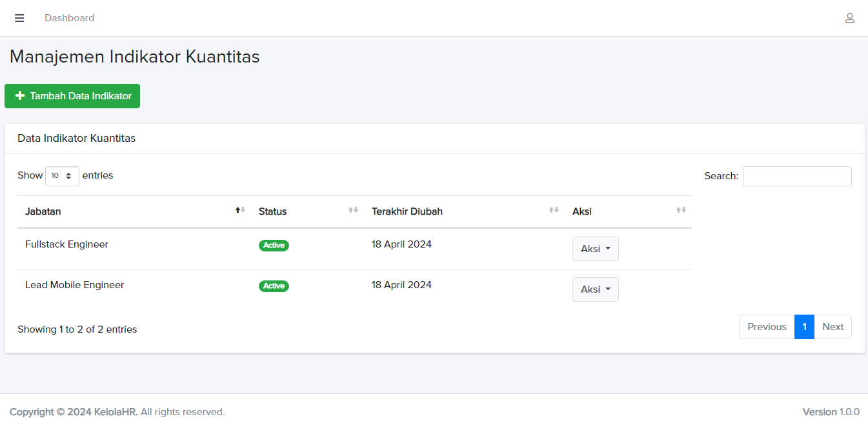This screenshot has height=430, width=868.
Task: Expand Aksi dropdown for Lead Mobile Engineer
Action: (x=595, y=289)
